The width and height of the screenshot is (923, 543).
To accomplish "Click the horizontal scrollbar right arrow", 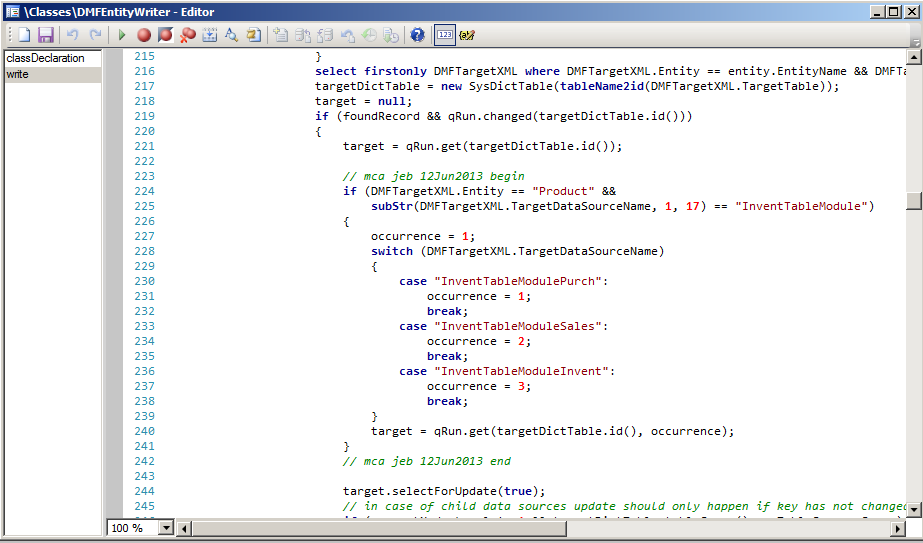I will (898, 527).
